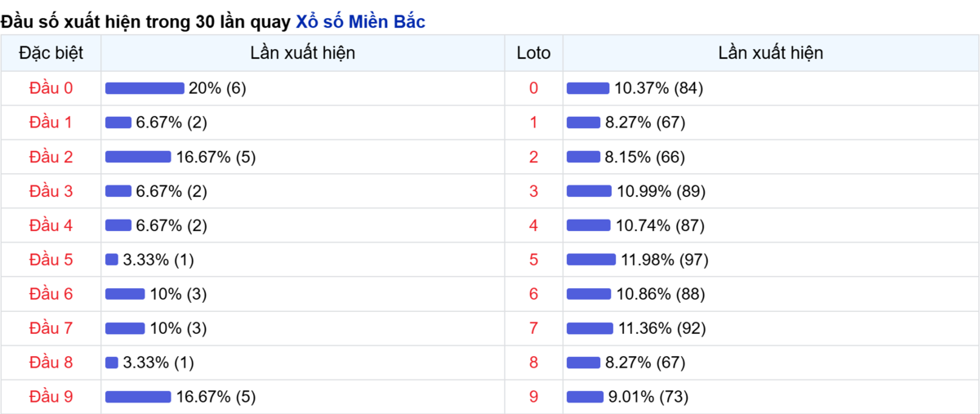Screen dimensions: 980x414
Task: Click the 20% (6) progress bar
Action: [x=145, y=88]
